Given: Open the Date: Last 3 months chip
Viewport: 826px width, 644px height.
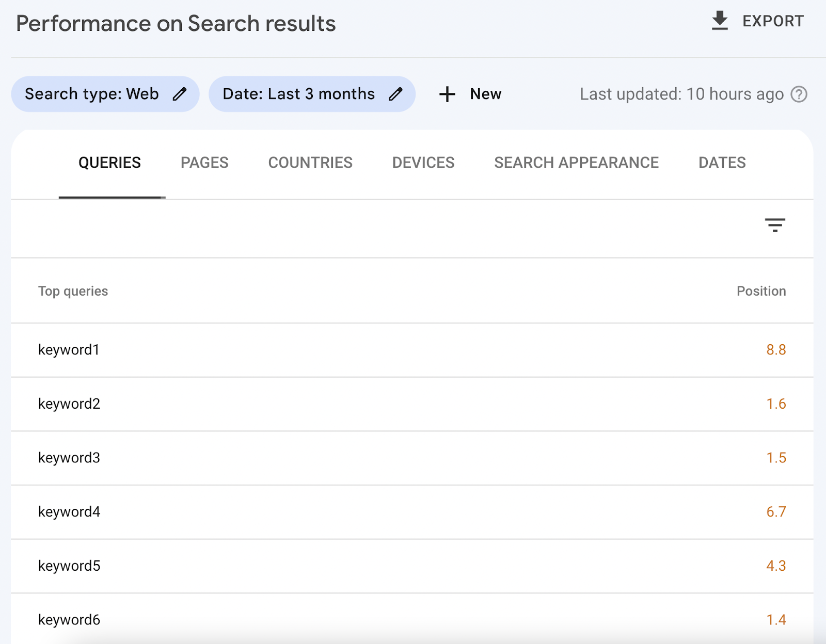Looking at the screenshot, I should click(298, 94).
